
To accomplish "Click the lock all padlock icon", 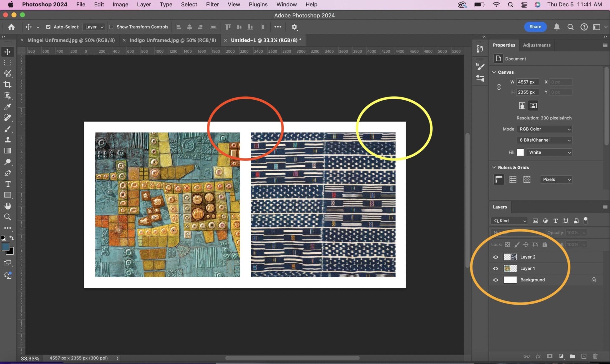I will click(545, 245).
